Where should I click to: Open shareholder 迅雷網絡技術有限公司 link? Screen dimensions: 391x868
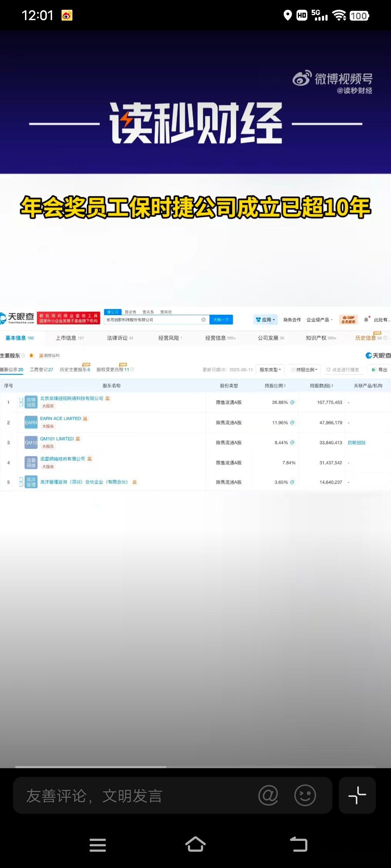click(63, 459)
